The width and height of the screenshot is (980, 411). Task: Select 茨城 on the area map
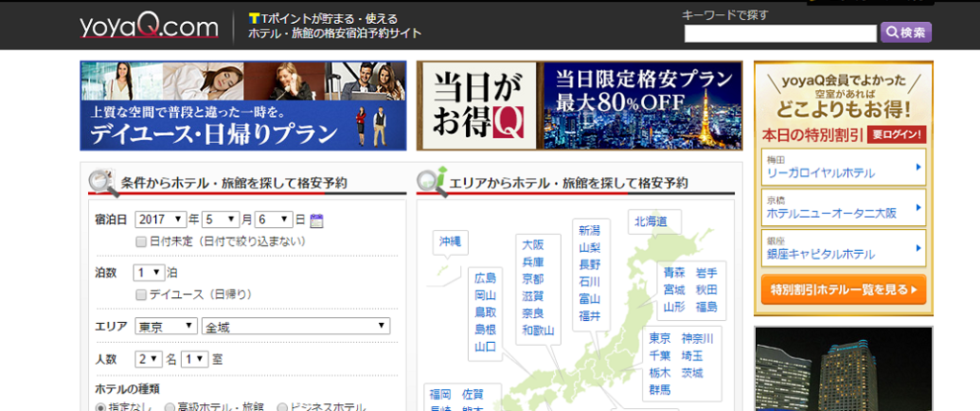click(692, 373)
